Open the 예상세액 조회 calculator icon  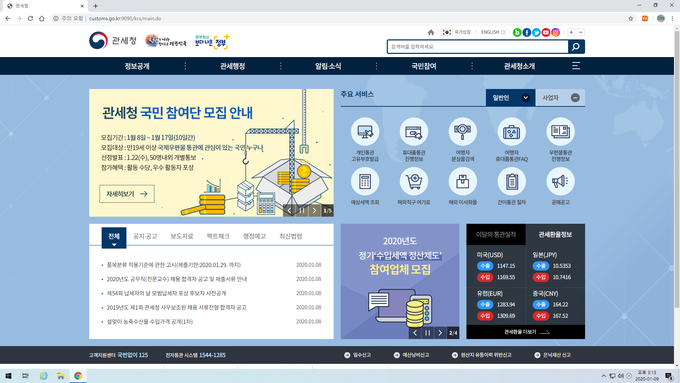[365, 181]
